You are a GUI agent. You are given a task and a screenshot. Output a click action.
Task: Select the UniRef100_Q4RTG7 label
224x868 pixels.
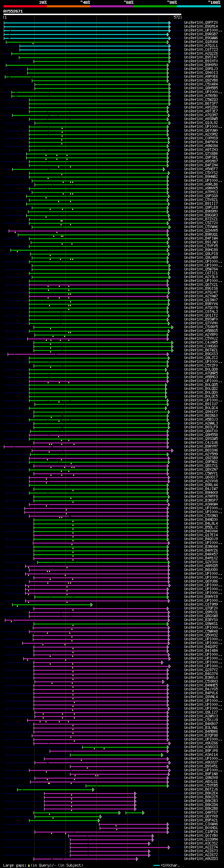201,813
